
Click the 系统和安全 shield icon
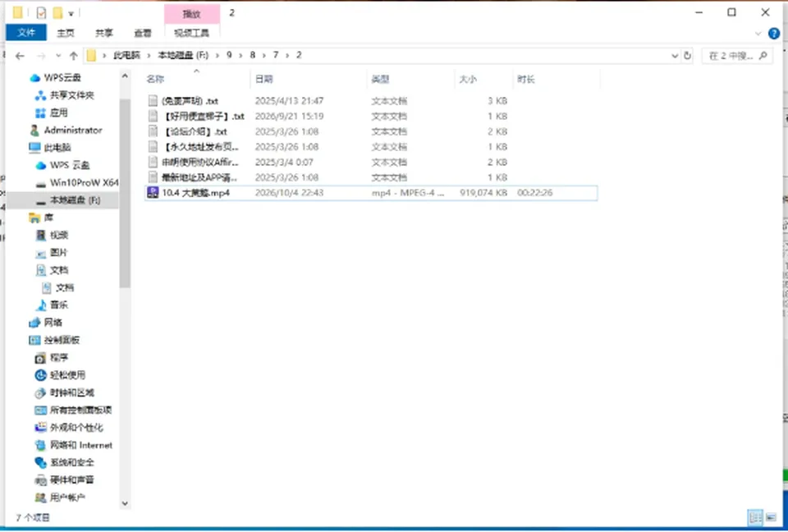pos(41,462)
